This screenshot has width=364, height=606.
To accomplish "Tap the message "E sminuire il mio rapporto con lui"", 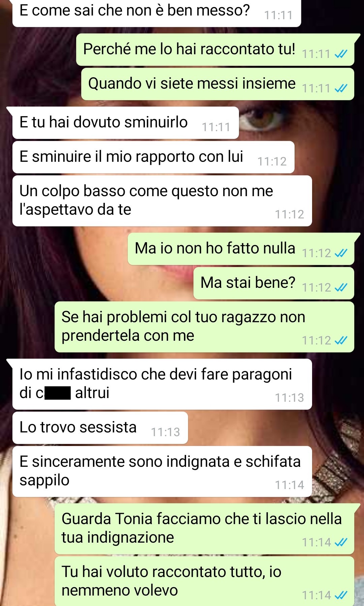I will coord(153,157).
